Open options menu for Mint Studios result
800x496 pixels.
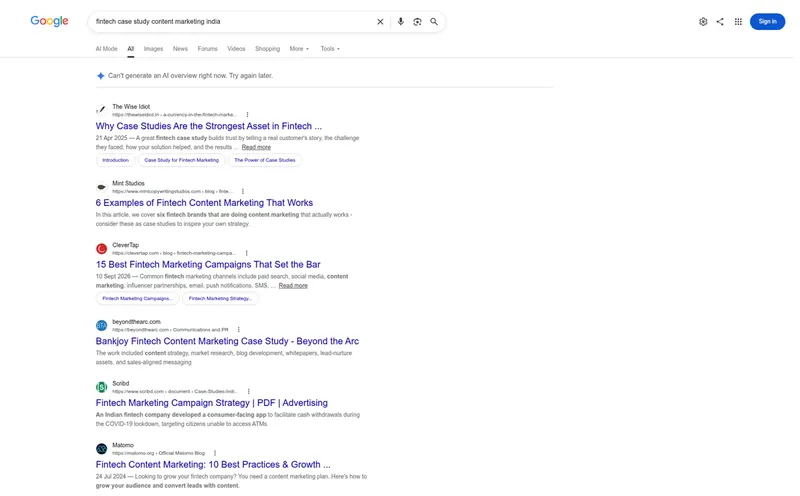point(243,191)
